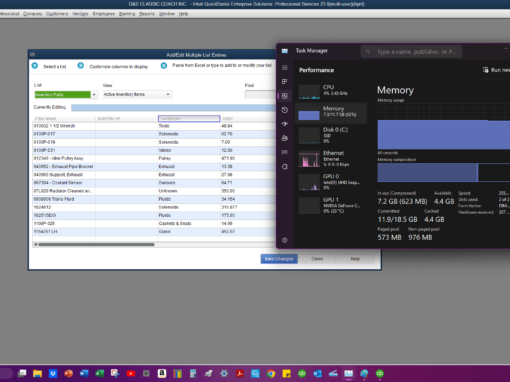The height and width of the screenshot is (382, 510).
Task: Select the 'Unknown' category cell
Action: tap(189, 191)
